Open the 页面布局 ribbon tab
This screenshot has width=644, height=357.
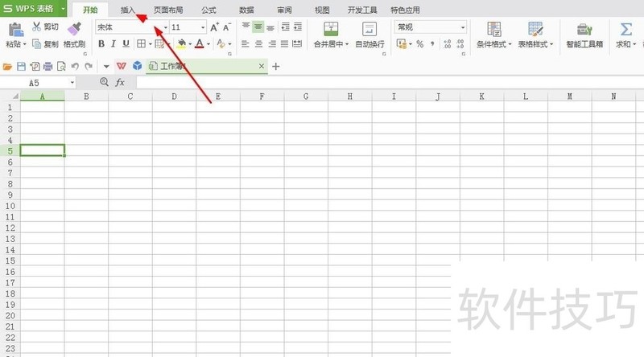pyautogui.click(x=168, y=10)
